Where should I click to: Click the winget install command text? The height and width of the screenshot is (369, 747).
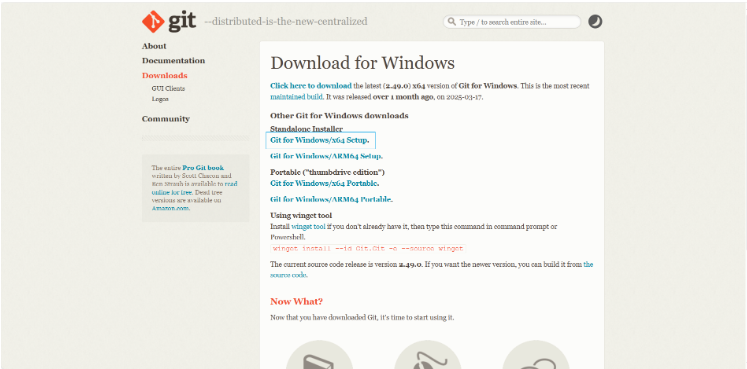coord(368,248)
